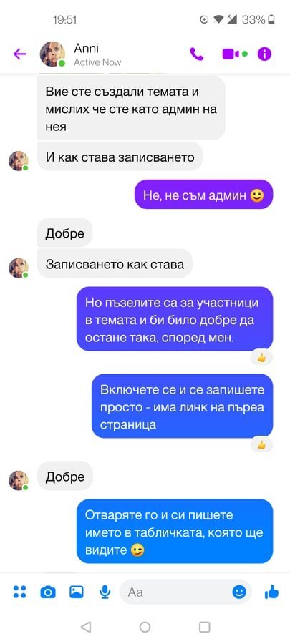Open the camera from the message bar

pos(48,592)
